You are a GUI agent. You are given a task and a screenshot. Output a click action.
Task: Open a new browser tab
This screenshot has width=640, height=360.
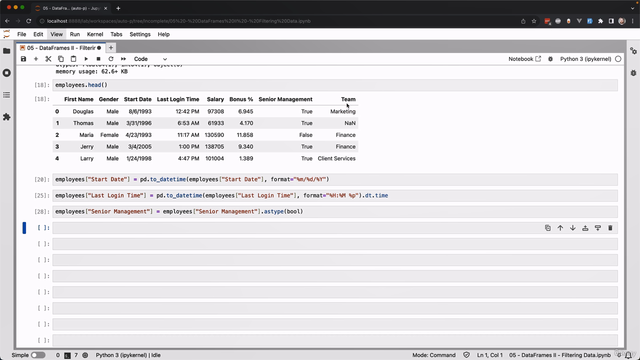pyautogui.click(x=118, y=8)
